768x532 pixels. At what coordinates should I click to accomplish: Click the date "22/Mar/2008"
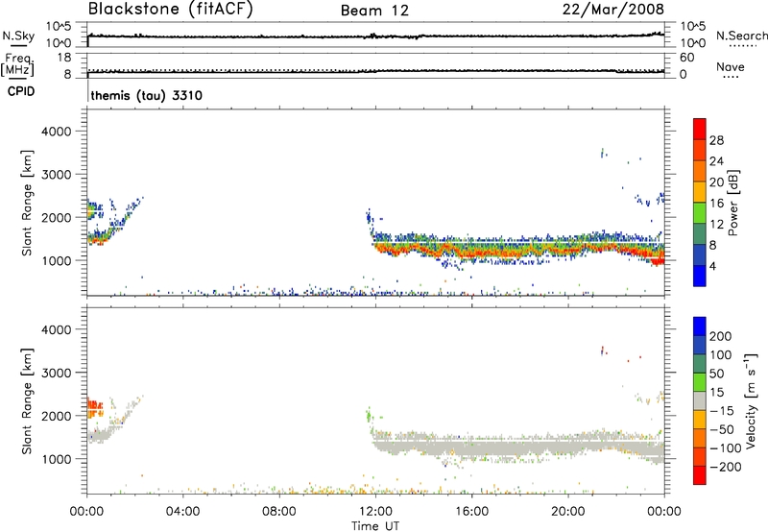[613, 9]
